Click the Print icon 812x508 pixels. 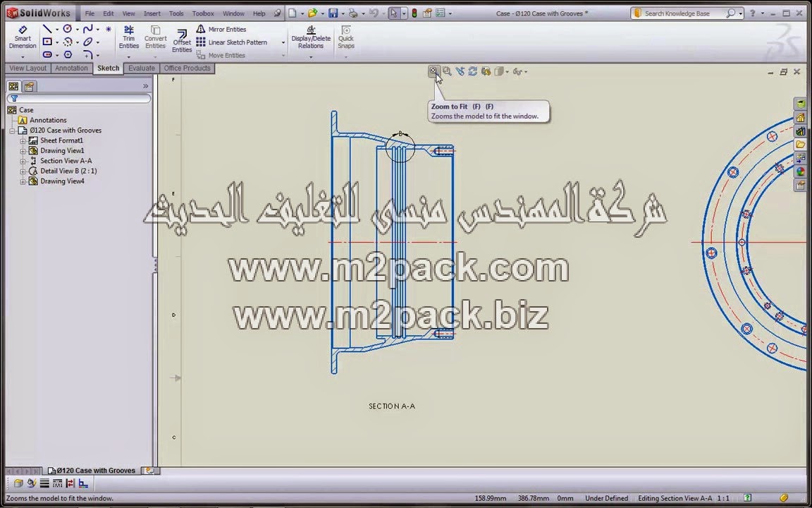[x=352, y=13]
